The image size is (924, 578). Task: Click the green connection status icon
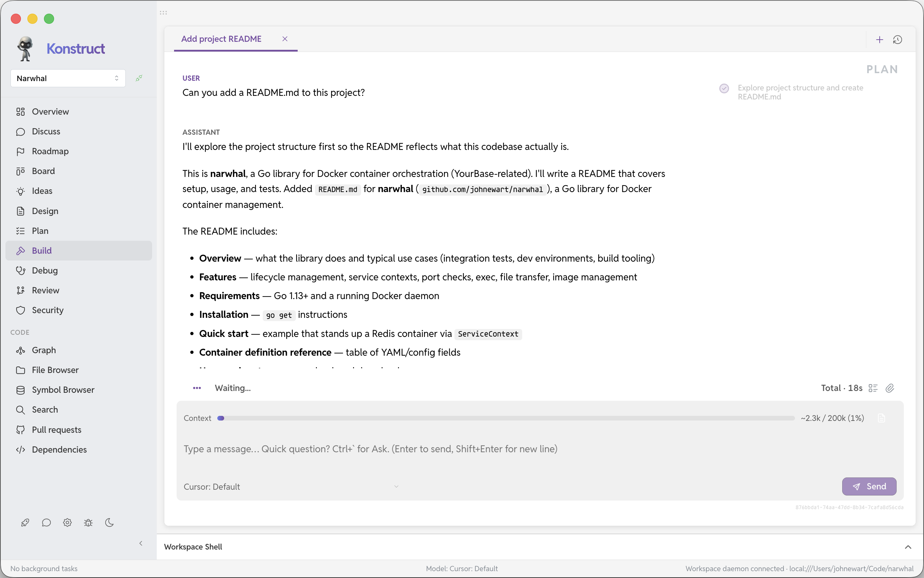point(139,78)
